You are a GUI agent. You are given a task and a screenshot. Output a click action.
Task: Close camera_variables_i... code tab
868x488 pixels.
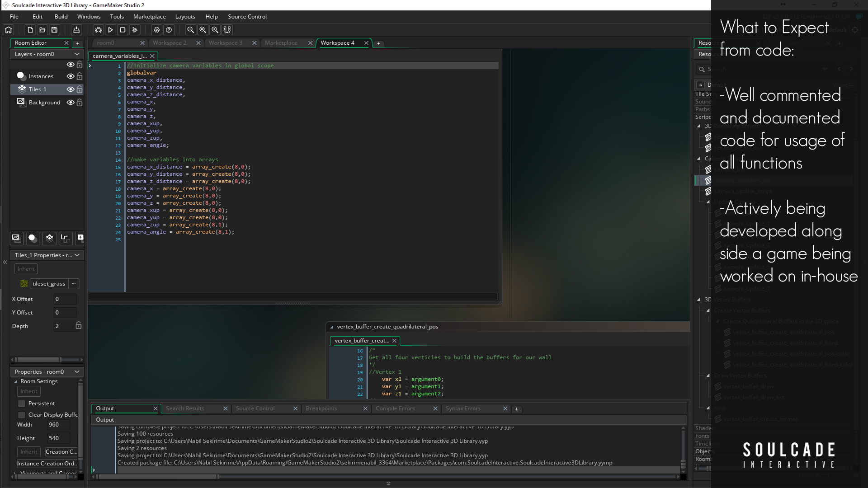click(152, 56)
